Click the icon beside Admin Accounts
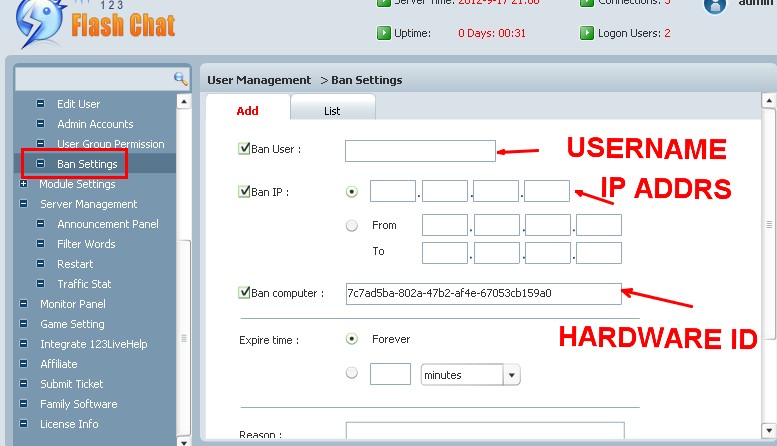Image resolution: width=777 pixels, height=446 pixels. pyautogui.click(x=41, y=123)
